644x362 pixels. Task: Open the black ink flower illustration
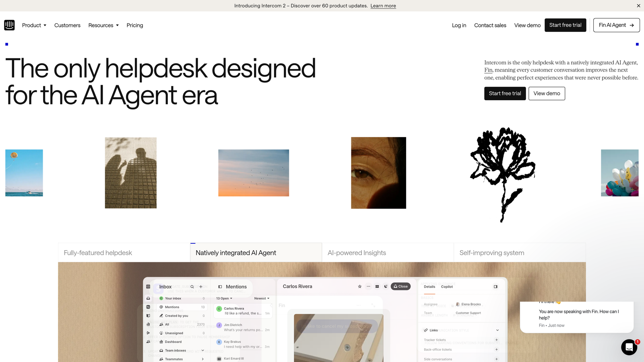[x=502, y=175]
